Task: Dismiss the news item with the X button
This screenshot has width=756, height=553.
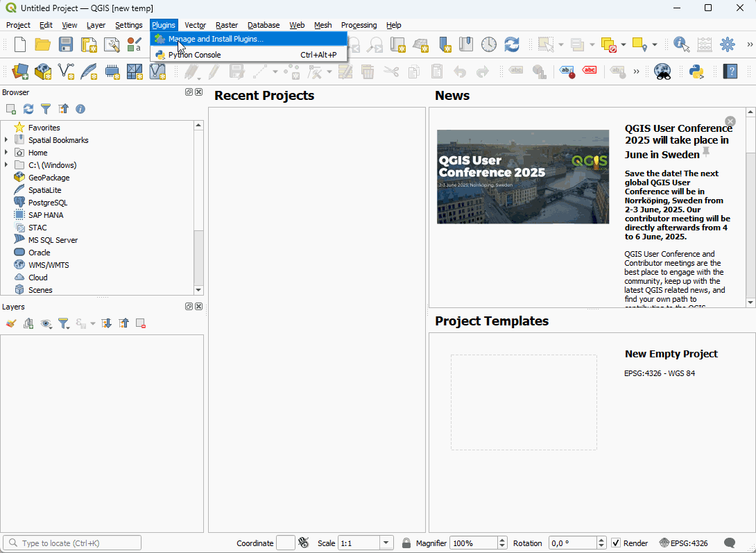Action: [730, 121]
